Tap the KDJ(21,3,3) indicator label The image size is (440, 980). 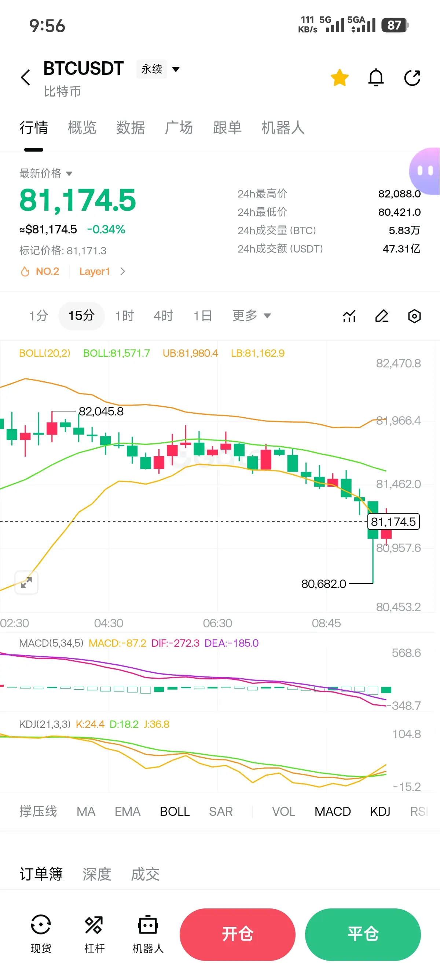(x=45, y=724)
